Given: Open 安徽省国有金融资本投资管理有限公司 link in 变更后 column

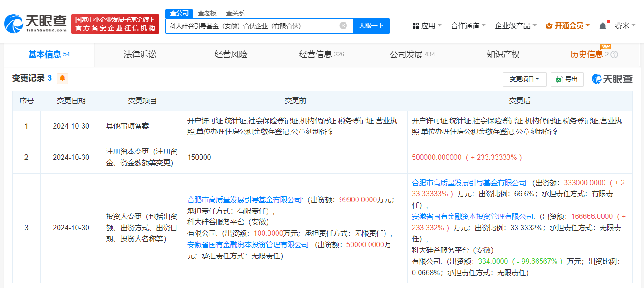Looking at the screenshot, I should [x=473, y=216].
